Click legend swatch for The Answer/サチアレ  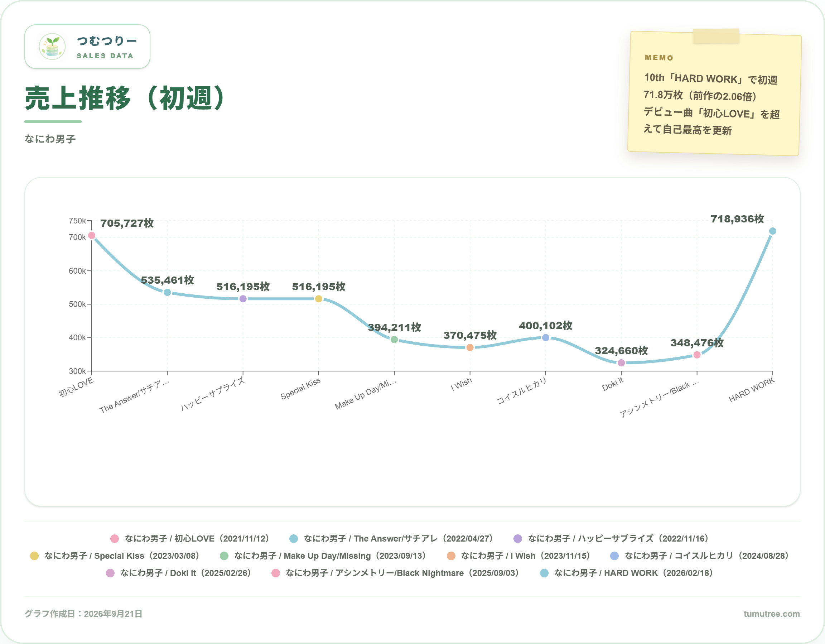tap(294, 539)
